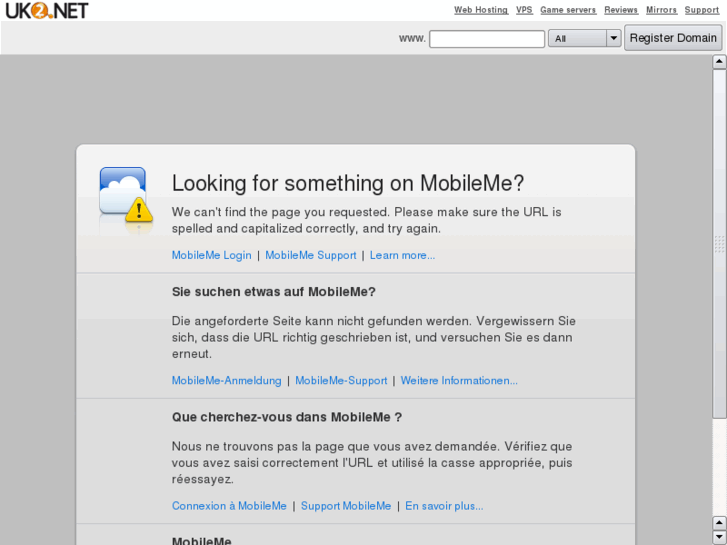Click the UK2.NET logo
Screen dimensions: 727x545
(x=45, y=11)
